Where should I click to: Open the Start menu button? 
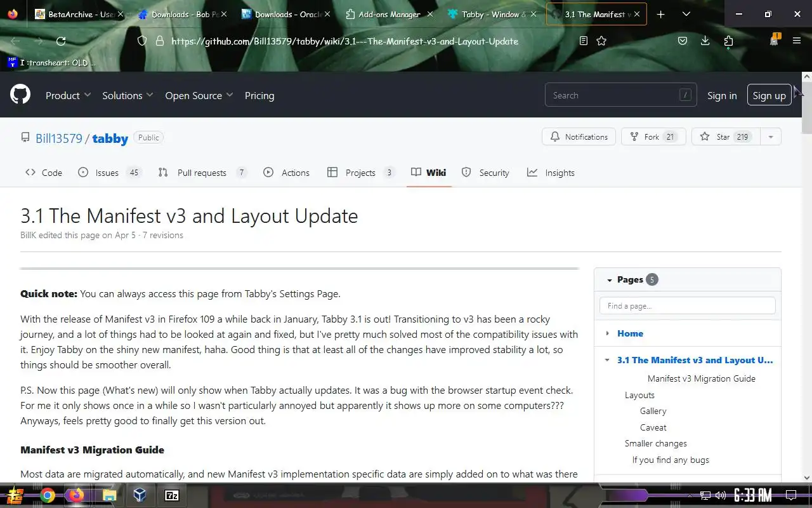15,495
